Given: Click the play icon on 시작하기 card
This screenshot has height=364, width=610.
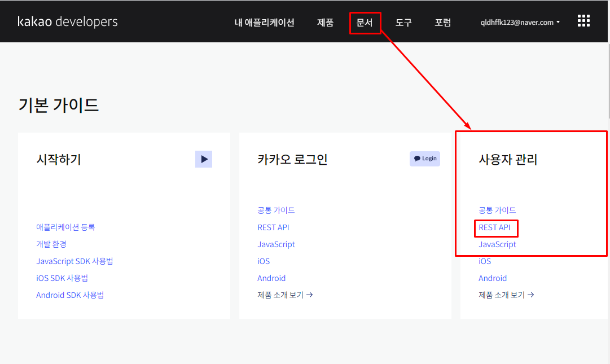Looking at the screenshot, I should 204,159.
